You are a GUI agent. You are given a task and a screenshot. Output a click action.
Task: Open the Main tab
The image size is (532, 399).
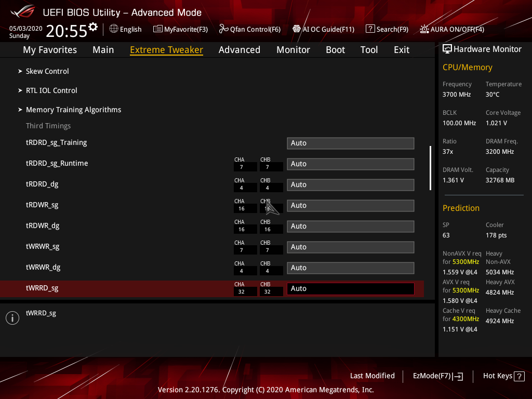click(x=103, y=50)
